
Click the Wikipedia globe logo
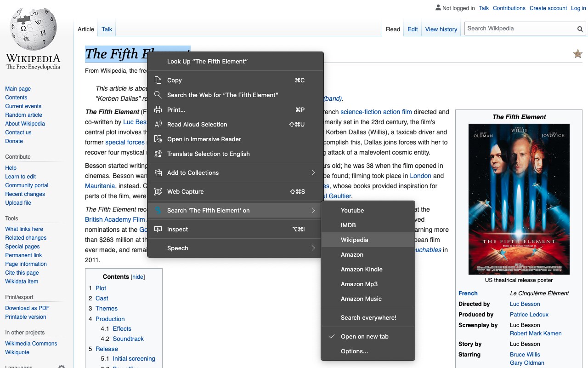click(33, 29)
